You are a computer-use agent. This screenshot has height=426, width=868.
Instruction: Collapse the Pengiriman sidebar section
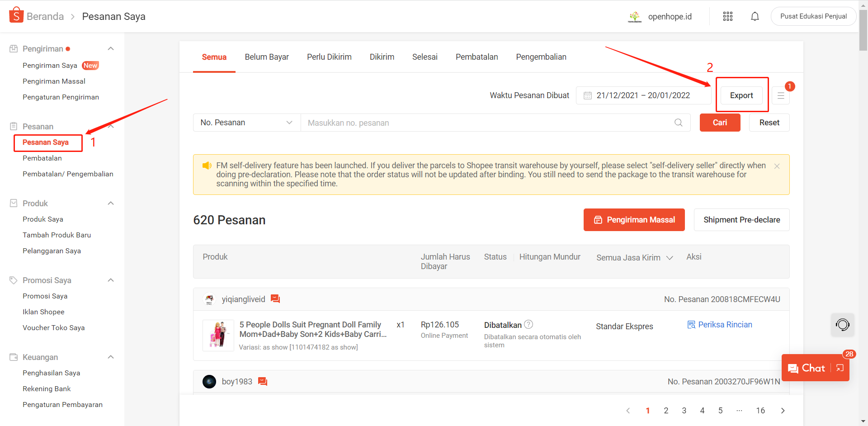point(111,49)
